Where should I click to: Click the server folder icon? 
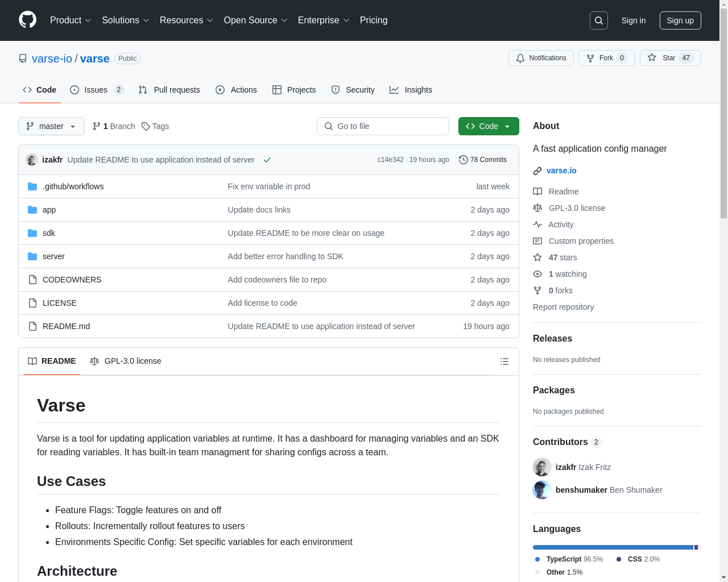coord(32,256)
